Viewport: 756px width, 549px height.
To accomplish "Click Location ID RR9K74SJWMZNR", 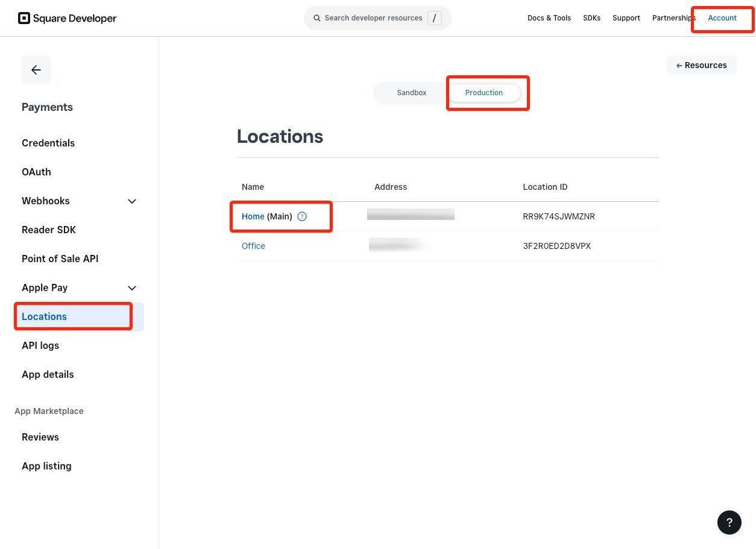I will (x=559, y=216).
